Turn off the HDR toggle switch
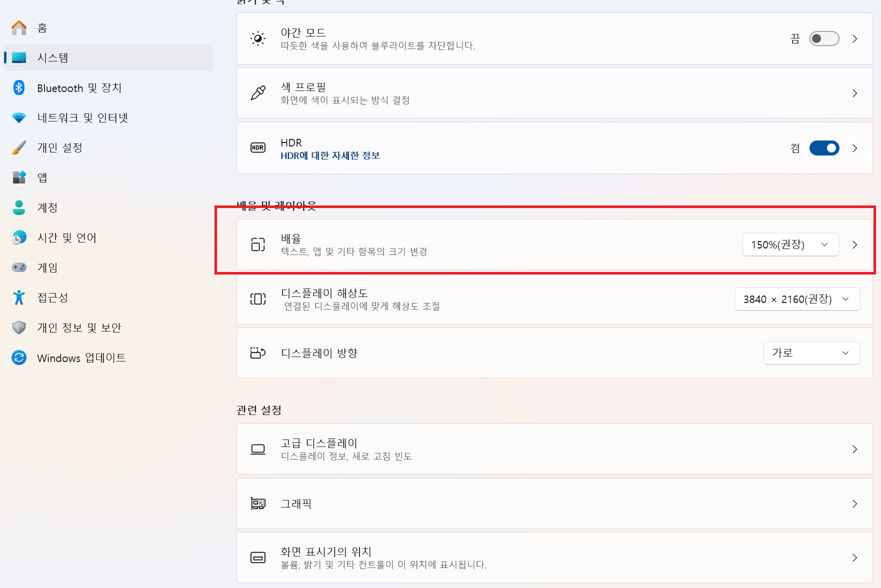Image resolution: width=881 pixels, height=588 pixels. (823, 148)
